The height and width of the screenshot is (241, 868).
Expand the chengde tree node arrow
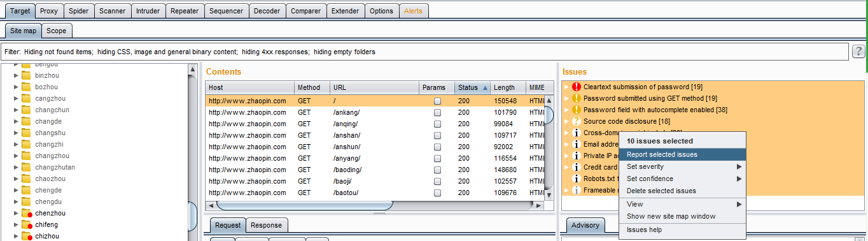[x=16, y=190]
